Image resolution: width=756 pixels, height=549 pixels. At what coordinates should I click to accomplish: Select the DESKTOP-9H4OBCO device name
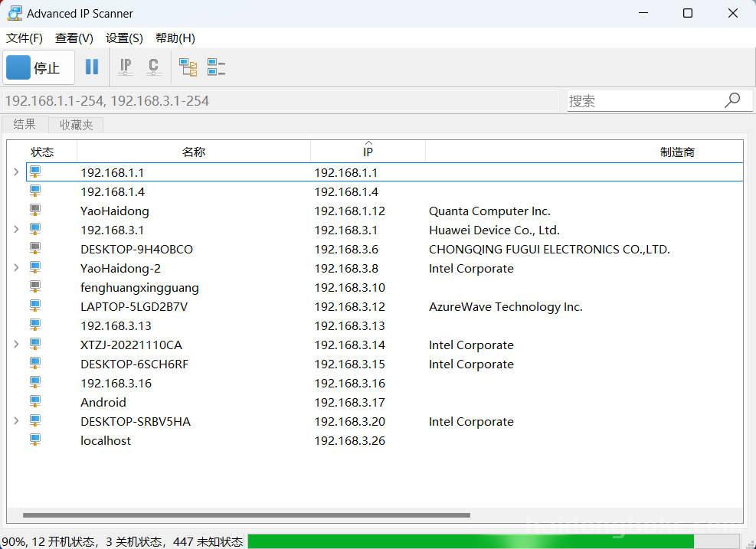point(136,249)
